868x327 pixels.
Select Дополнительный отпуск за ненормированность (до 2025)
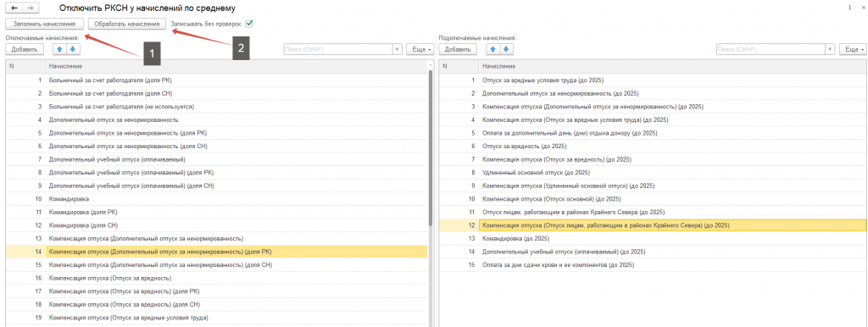click(x=653, y=93)
